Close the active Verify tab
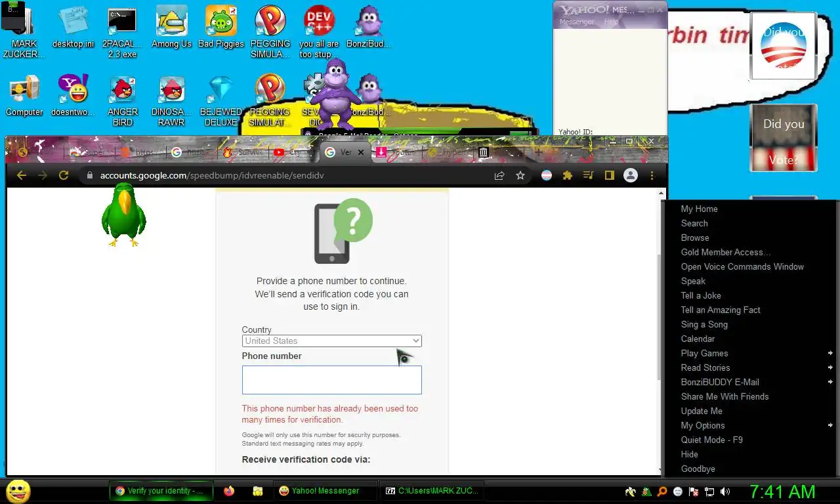840x504 pixels. pos(360,152)
